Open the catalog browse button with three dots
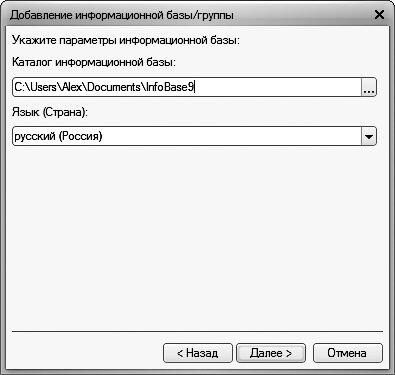This screenshot has height=375, width=395. 369,87
